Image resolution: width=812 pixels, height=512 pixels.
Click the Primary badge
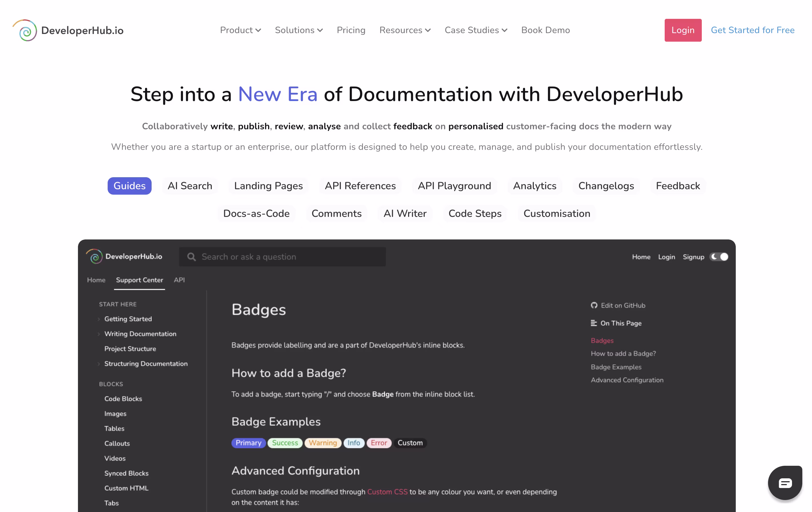248,443
